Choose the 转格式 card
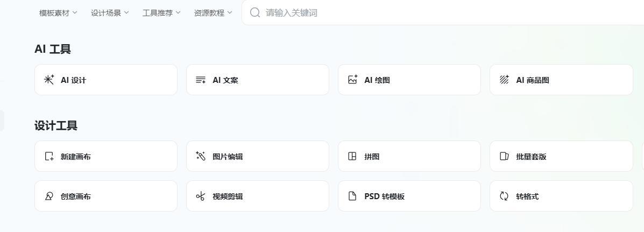This screenshot has width=644, height=232. tap(561, 196)
